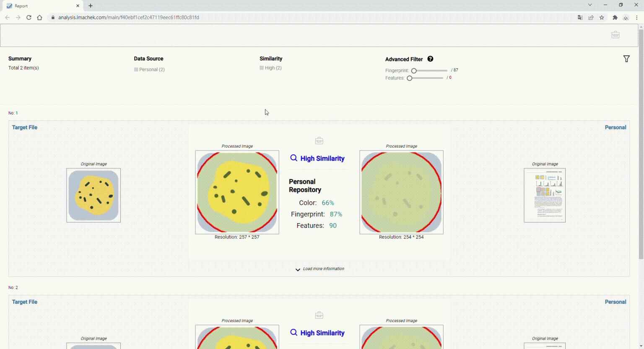Go to browser home icon
The width and height of the screenshot is (644, 349).
click(39, 18)
